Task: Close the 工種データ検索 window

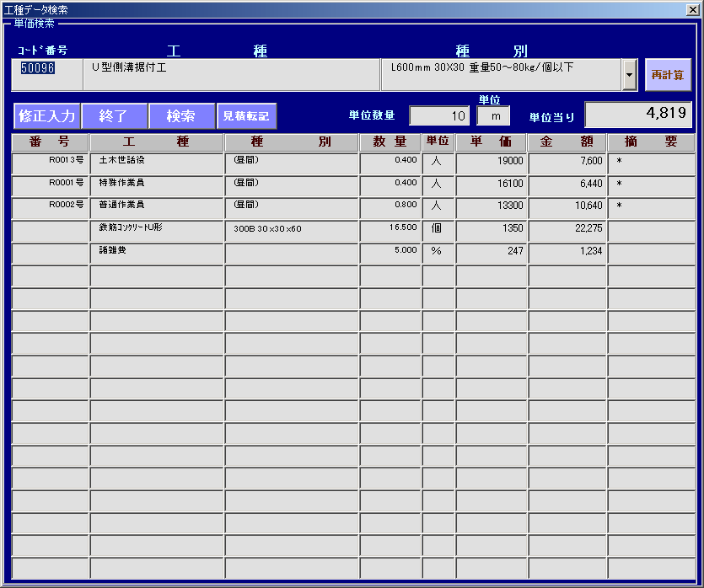Action: coord(693,9)
